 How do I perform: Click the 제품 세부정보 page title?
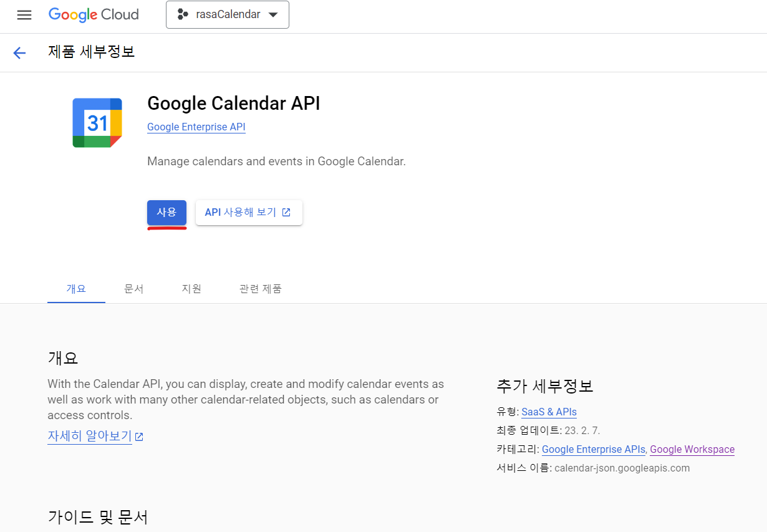point(92,52)
